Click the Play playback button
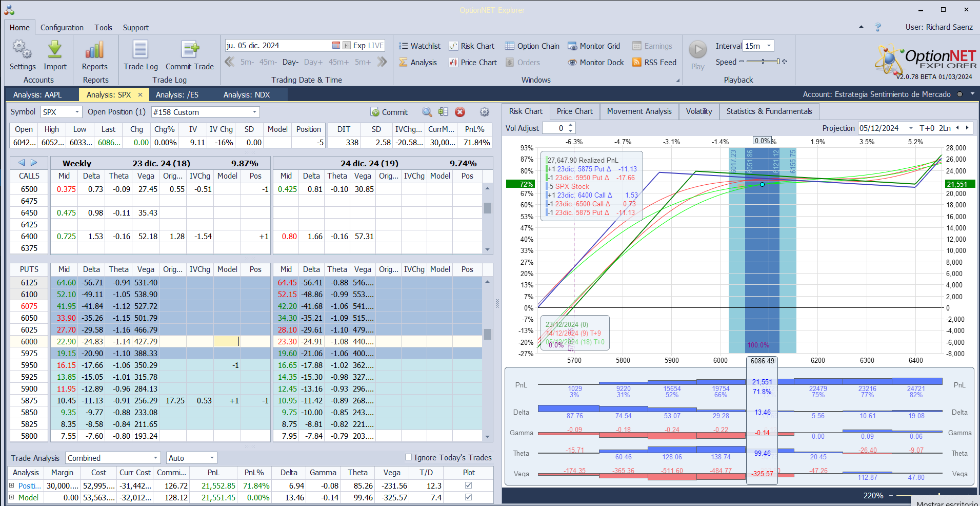The height and width of the screenshot is (506, 980). coord(697,55)
